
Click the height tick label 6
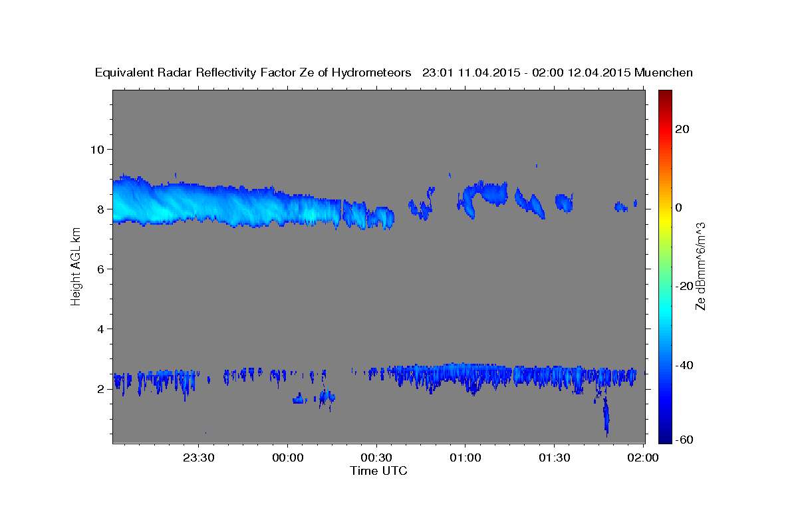100,269
